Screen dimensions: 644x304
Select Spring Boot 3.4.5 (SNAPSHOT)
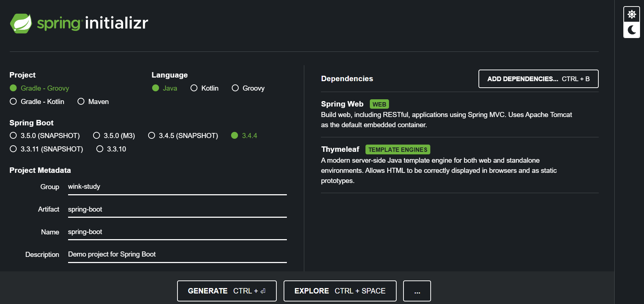pos(183,136)
